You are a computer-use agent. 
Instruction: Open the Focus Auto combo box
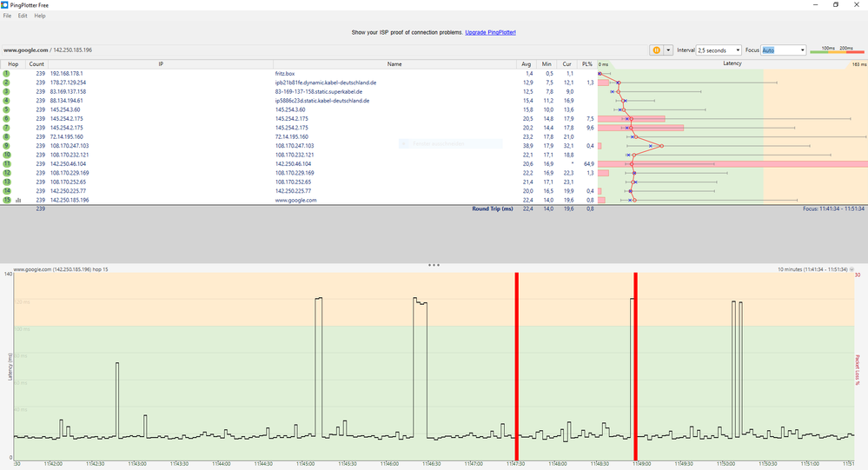click(x=784, y=50)
